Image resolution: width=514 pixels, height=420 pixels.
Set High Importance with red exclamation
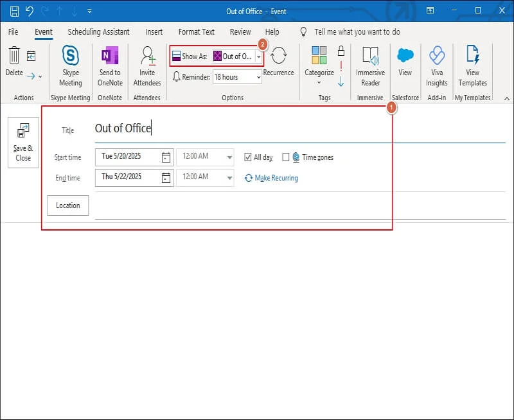(341, 66)
